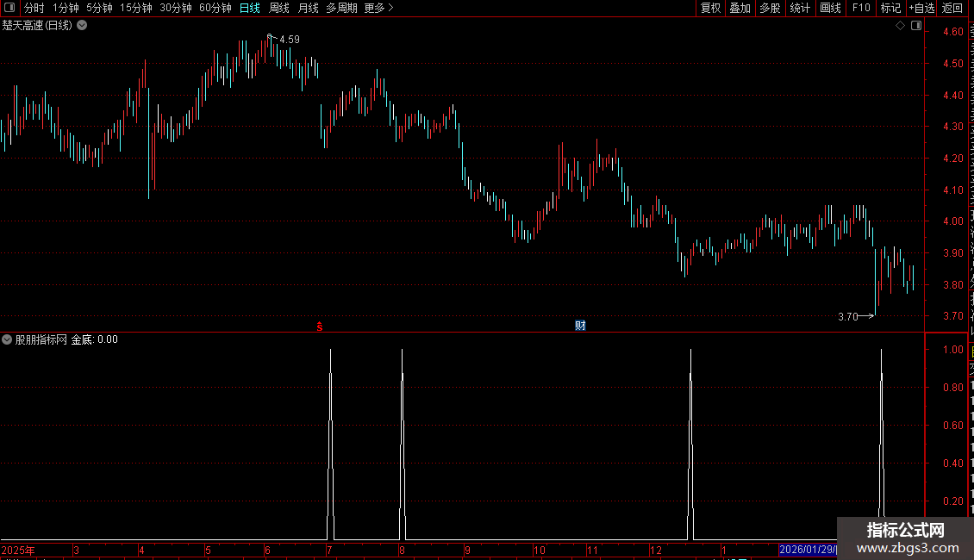The width and height of the screenshot is (974, 560).
Task: Click the red S marker below the chart
Action: click(x=319, y=327)
